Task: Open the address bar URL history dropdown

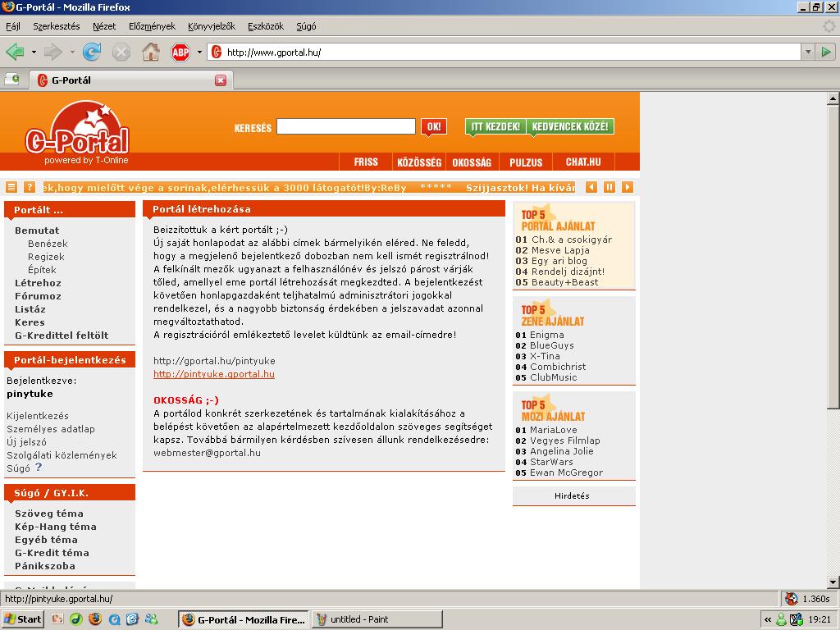Action: [807, 52]
